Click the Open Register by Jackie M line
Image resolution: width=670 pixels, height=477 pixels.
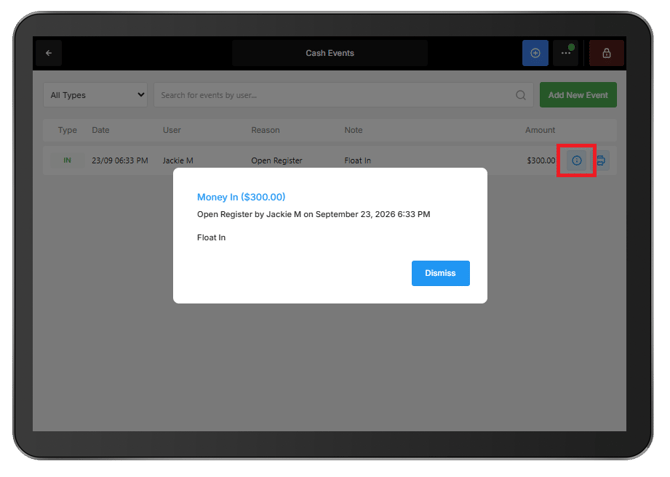coord(313,214)
